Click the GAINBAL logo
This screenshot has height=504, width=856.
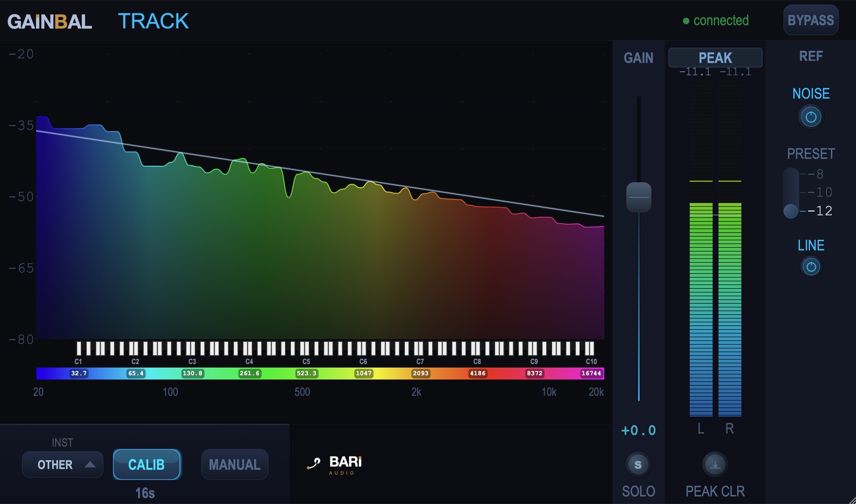click(50, 21)
